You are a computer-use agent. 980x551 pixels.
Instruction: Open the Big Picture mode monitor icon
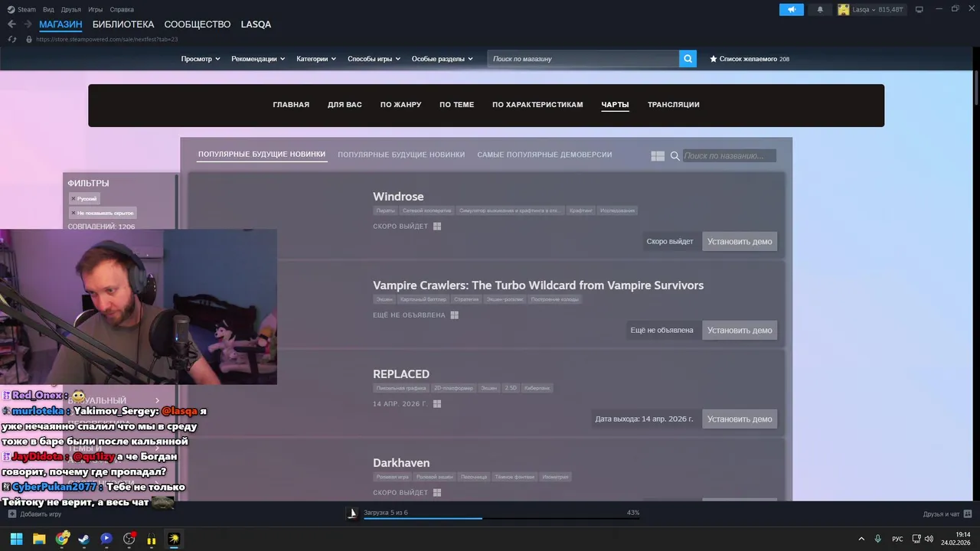[x=920, y=9]
